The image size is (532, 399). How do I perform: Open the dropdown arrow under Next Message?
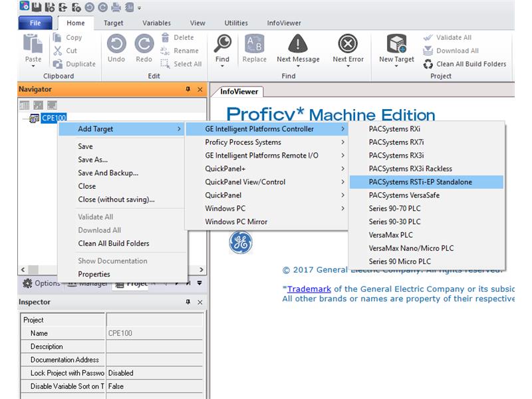298,66
